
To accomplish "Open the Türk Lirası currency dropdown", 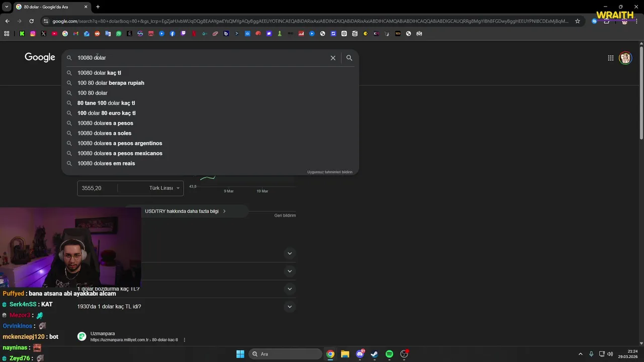I will tap(165, 188).
